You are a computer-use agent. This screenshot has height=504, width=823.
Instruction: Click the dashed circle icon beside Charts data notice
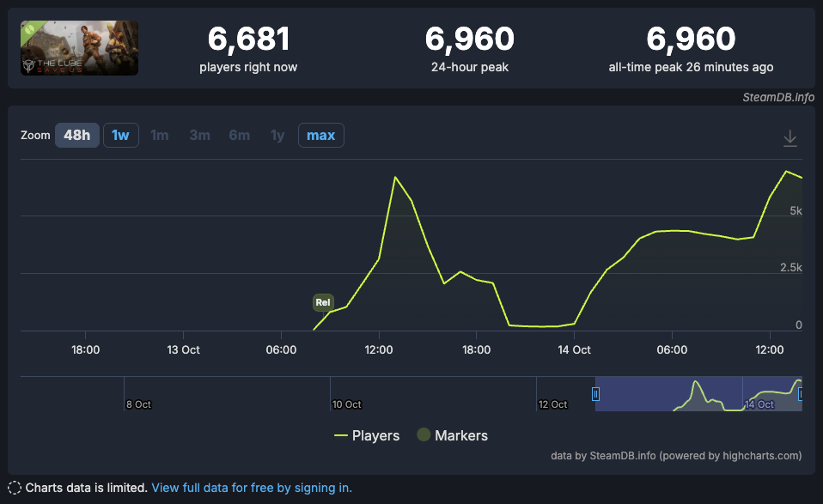pyautogui.click(x=15, y=488)
